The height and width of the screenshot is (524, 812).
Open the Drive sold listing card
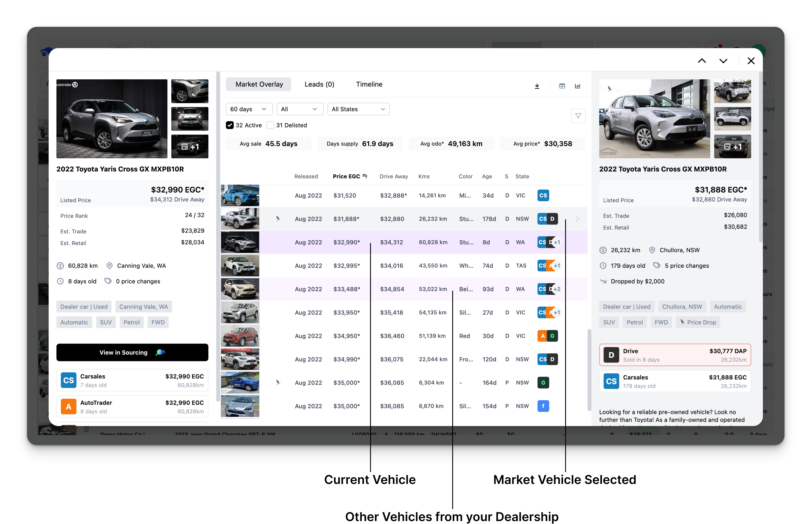pyautogui.click(x=675, y=355)
